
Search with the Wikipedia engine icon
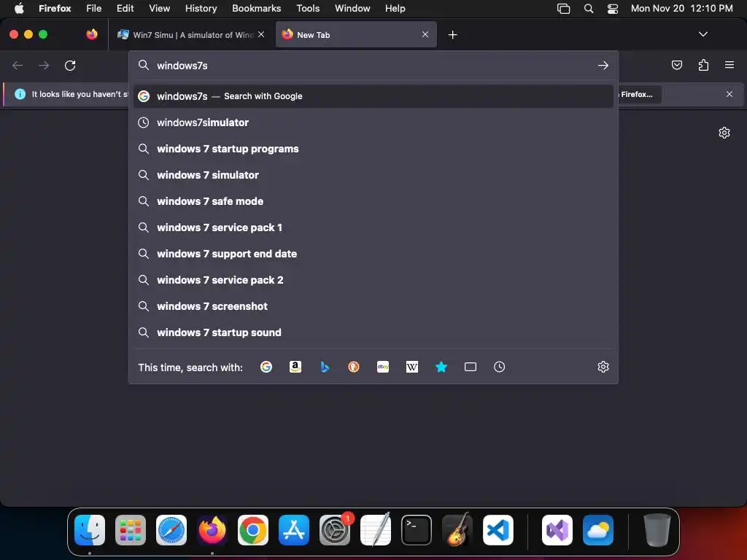click(x=412, y=367)
